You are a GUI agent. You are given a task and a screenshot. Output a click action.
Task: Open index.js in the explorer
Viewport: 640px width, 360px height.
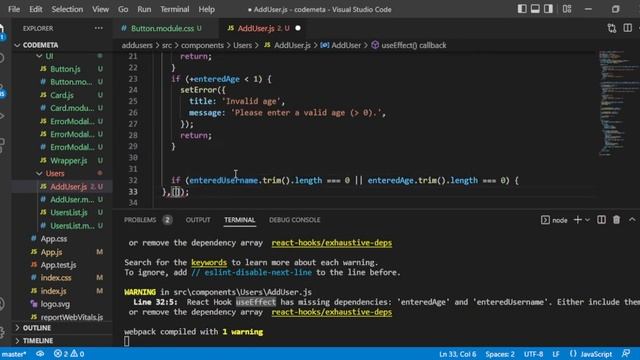coord(53,291)
